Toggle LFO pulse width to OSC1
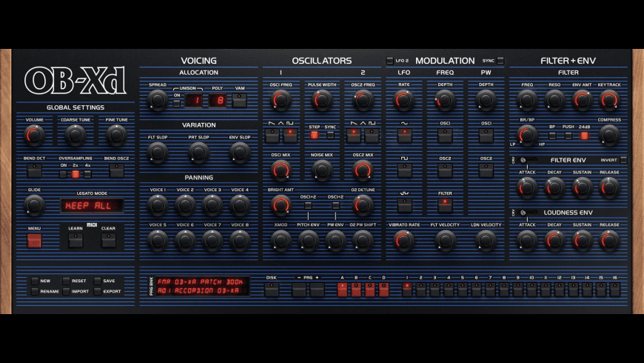Image resolution: width=644 pixels, height=363 pixels. point(486,136)
